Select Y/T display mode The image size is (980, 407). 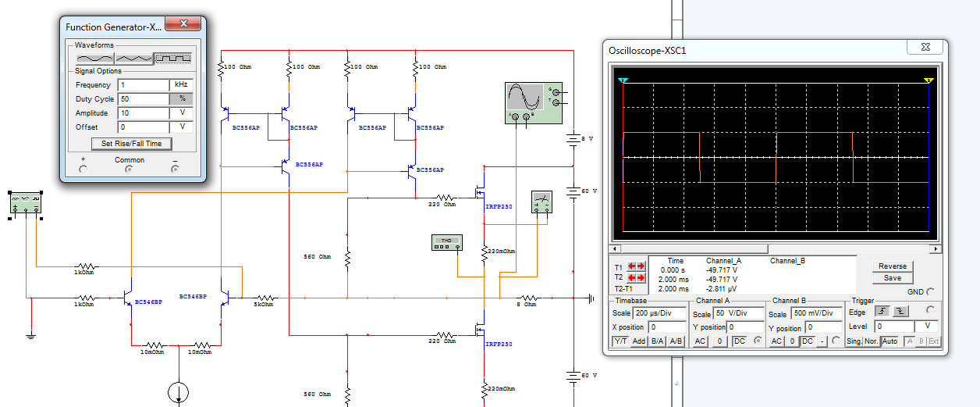(620, 341)
